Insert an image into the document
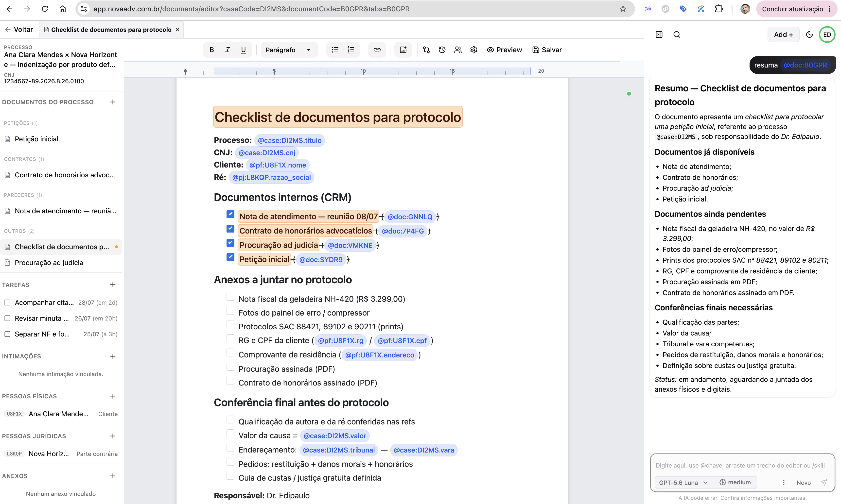Viewport: 841px width, 504px height. tap(403, 50)
